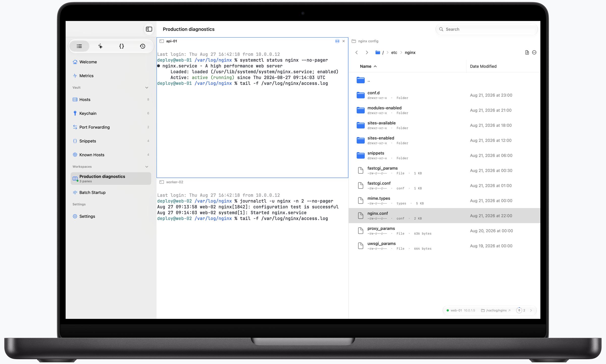The width and height of the screenshot is (606, 364).
Task: Select the fastcgi.conf file
Action: coord(444,186)
